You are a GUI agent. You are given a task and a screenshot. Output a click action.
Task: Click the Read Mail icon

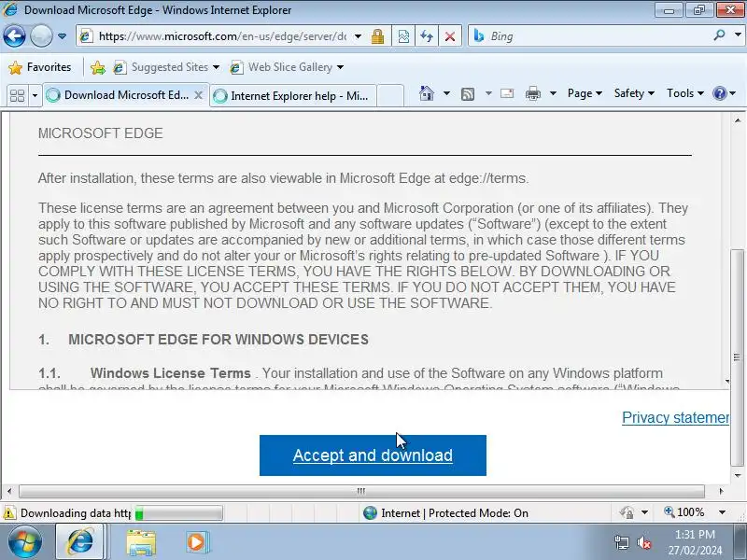coord(507,93)
